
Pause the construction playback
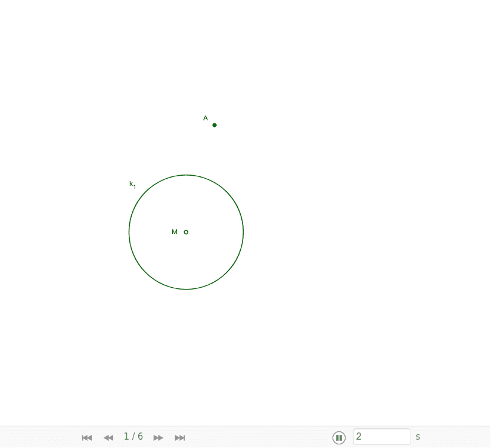[339, 437]
